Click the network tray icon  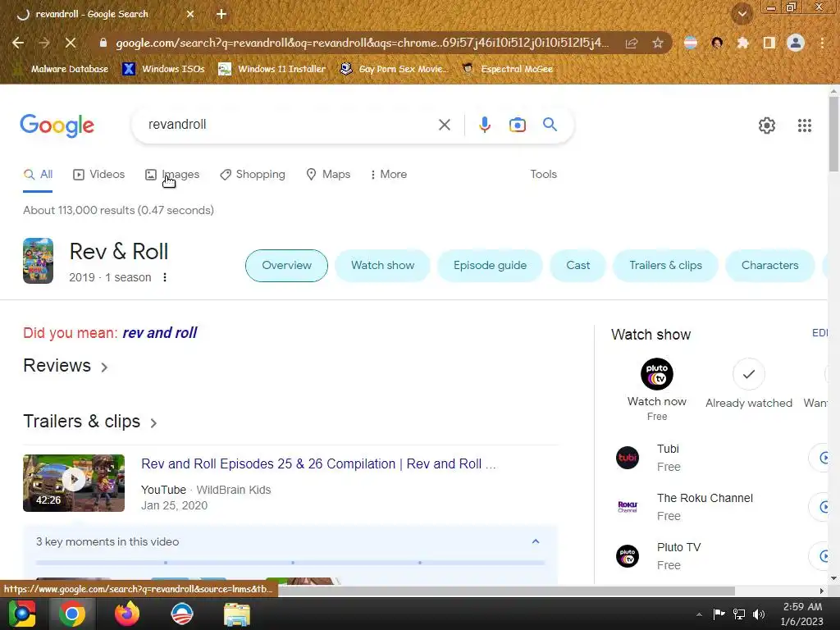tap(739, 614)
